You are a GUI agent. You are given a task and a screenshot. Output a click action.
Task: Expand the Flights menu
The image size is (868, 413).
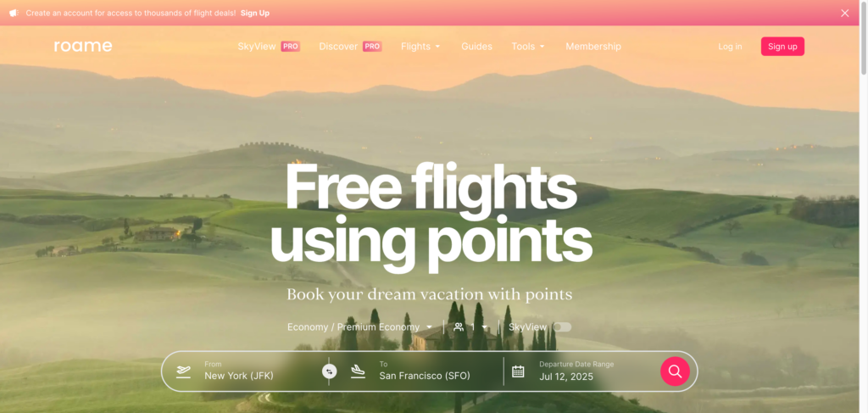pos(420,47)
